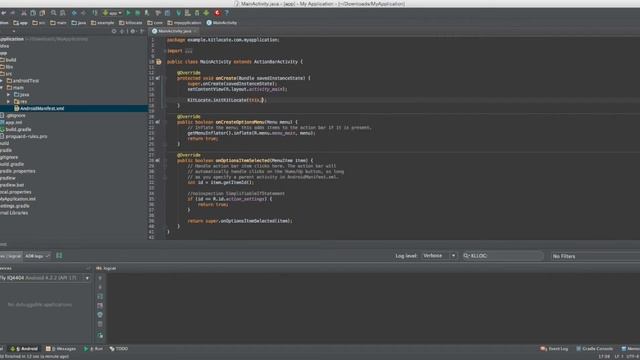Screen dimensions: 640x360
Task: Open the connected device dropdown
Action: [45, 278]
